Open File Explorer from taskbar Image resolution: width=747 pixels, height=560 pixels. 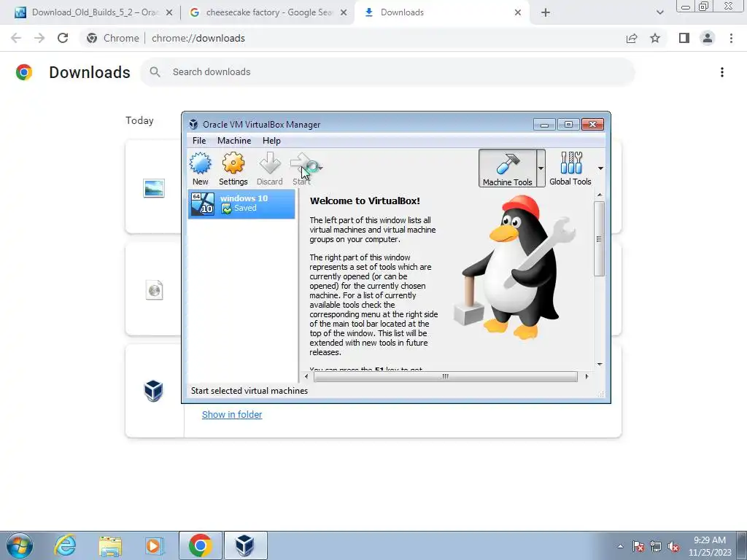tap(110, 545)
